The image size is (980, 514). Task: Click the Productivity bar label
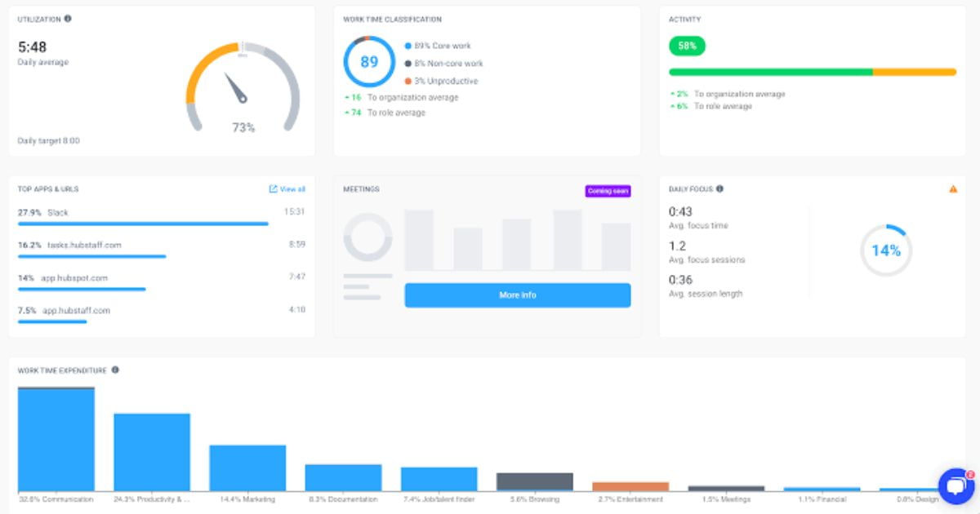click(x=151, y=499)
